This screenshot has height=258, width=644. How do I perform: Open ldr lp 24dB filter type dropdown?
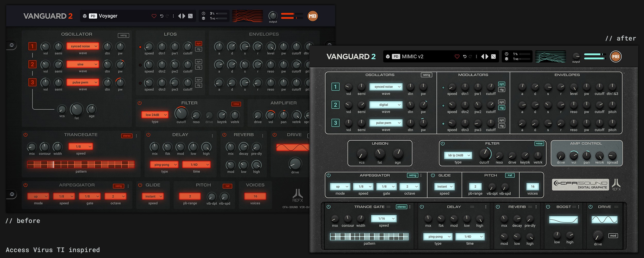[458, 155]
